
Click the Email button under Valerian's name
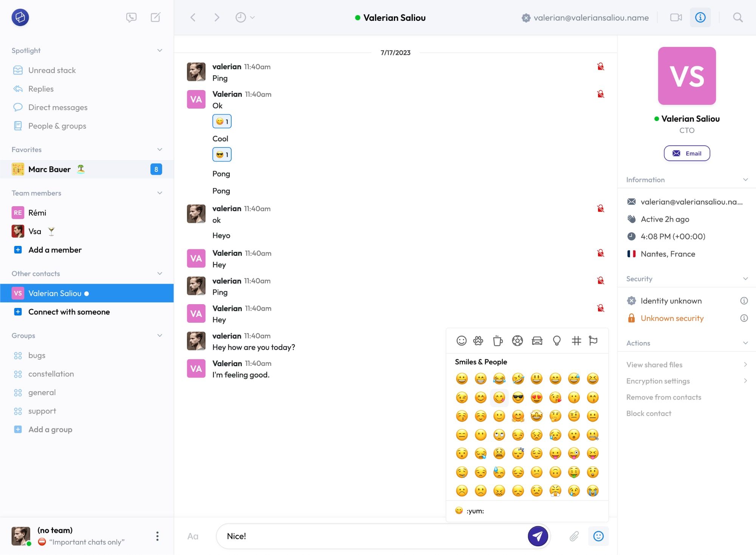[687, 153]
